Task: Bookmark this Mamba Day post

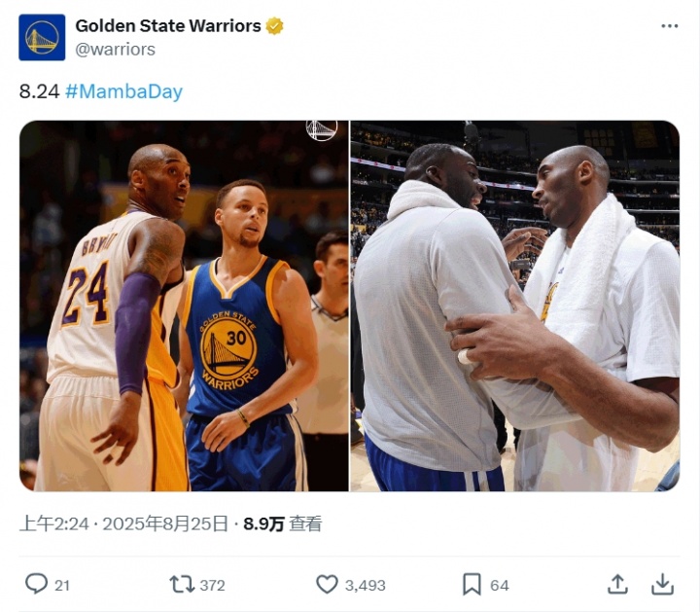Action: click(472, 584)
